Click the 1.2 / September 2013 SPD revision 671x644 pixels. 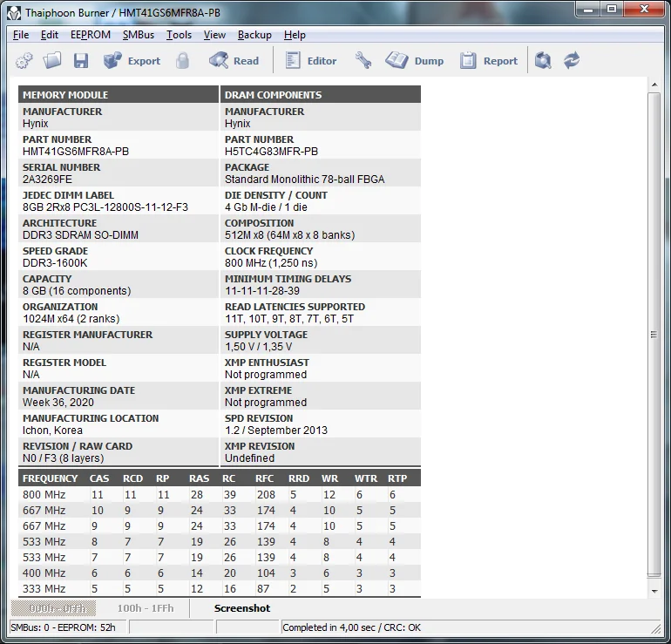coord(276,430)
